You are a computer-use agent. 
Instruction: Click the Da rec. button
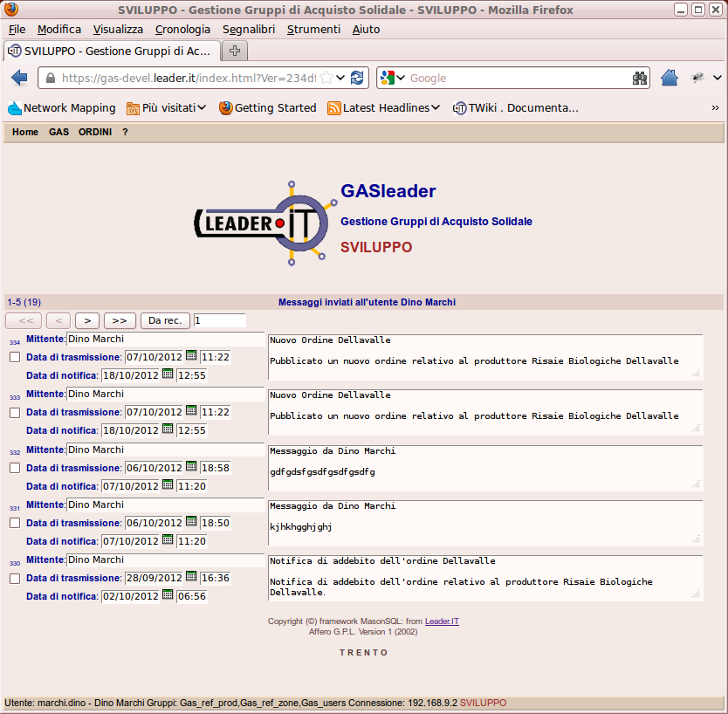point(165,320)
